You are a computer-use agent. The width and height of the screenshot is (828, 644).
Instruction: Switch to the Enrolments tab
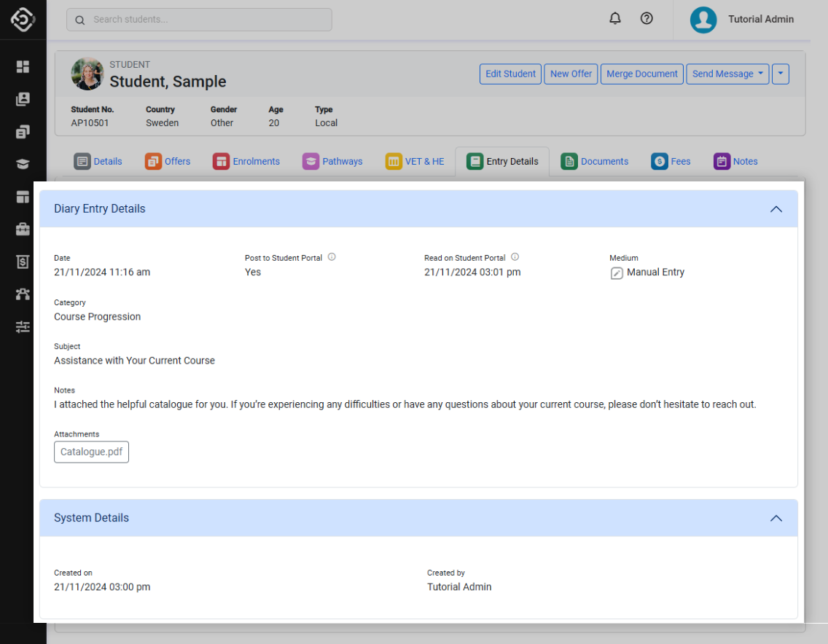pyautogui.click(x=246, y=162)
